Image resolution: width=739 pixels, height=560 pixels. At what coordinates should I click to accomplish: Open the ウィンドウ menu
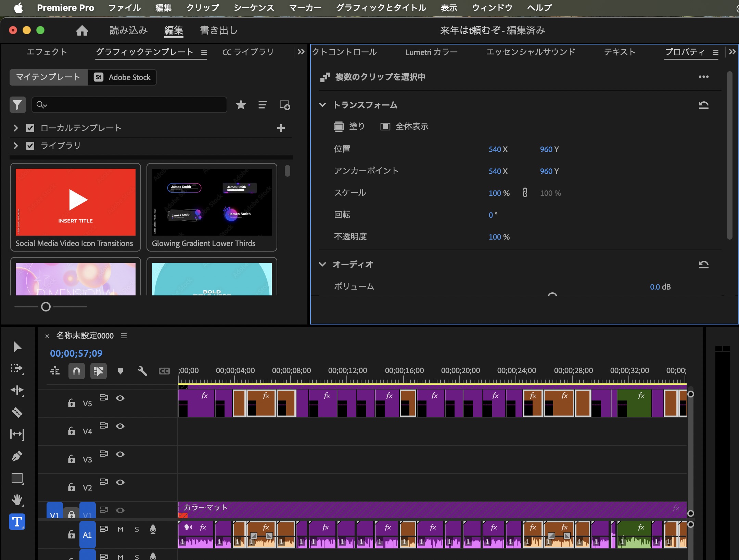492,8
